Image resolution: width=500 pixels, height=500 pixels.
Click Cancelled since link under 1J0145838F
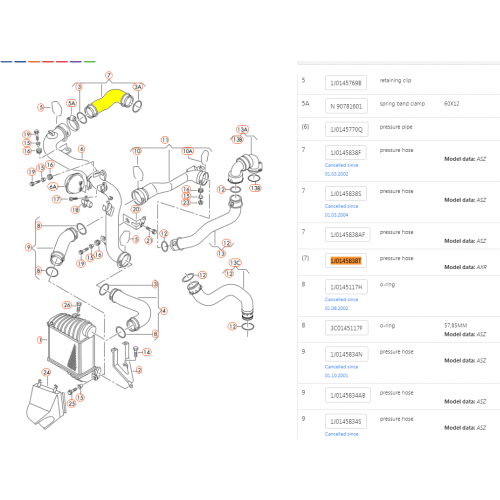tap(341, 165)
